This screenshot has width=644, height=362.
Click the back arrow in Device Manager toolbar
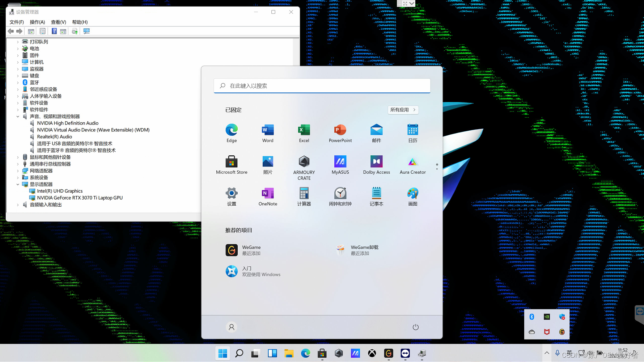coord(11,31)
